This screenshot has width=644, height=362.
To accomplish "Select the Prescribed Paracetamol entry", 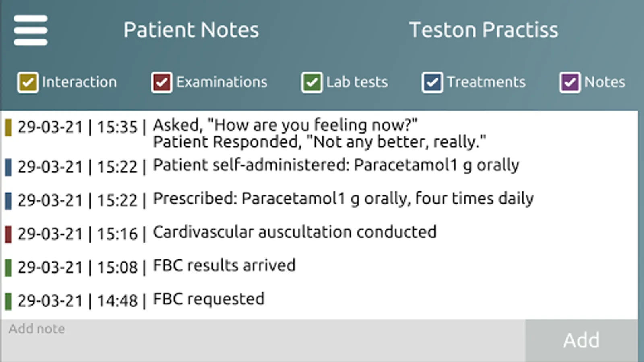I will point(343,199).
